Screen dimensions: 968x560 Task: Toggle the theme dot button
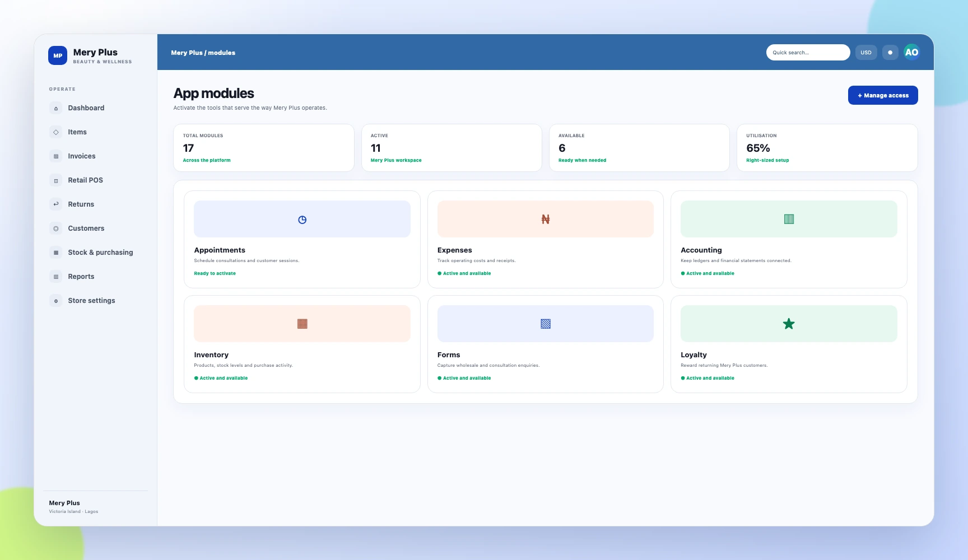(x=890, y=52)
